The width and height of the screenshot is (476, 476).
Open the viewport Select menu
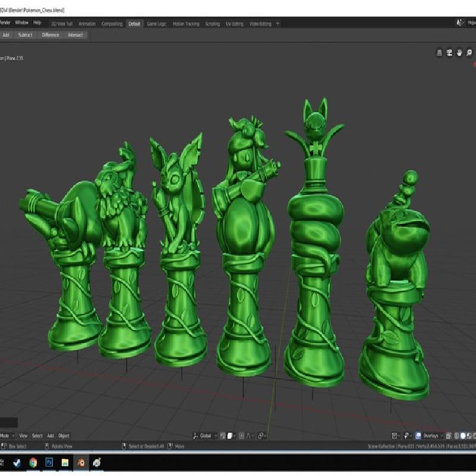tap(37, 436)
